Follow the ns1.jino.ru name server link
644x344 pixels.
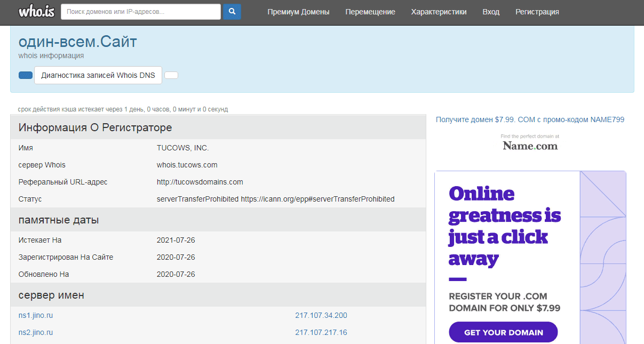36,315
